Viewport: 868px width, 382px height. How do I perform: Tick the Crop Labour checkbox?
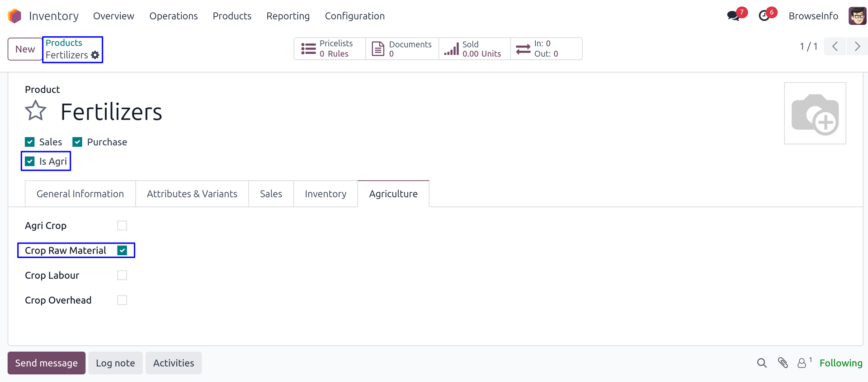(x=122, y=275)
